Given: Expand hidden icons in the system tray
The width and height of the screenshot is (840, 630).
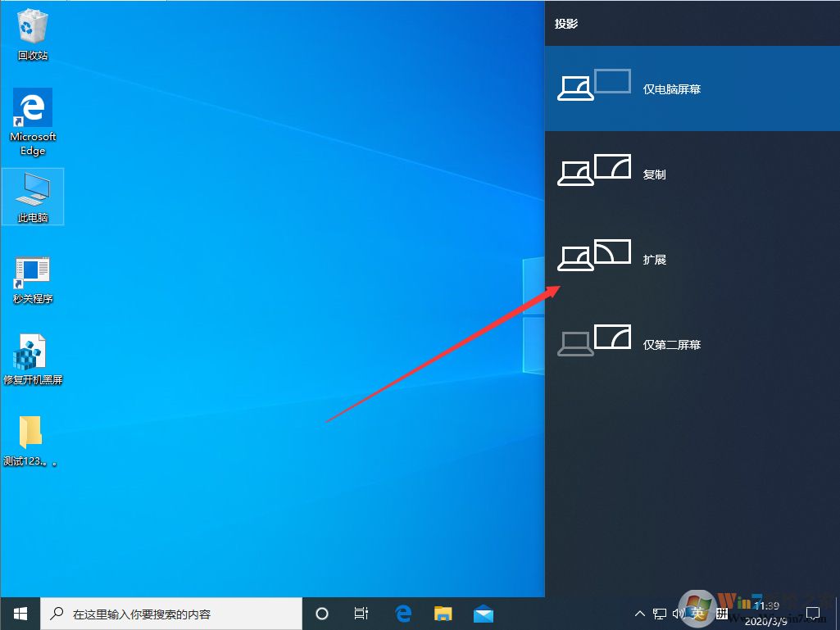Looking at the screenshot, I should pyautogui.click(x=639, y=613).
